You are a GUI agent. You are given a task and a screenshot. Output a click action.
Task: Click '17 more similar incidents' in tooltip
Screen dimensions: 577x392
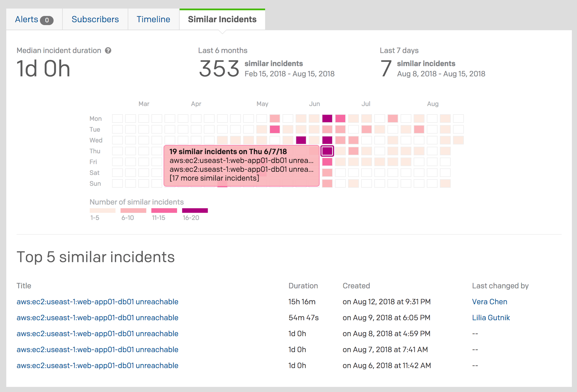214,178
